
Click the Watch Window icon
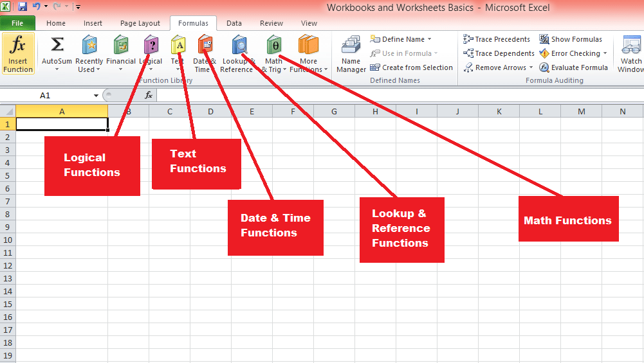pyautogui.click(x=631, y=44)
